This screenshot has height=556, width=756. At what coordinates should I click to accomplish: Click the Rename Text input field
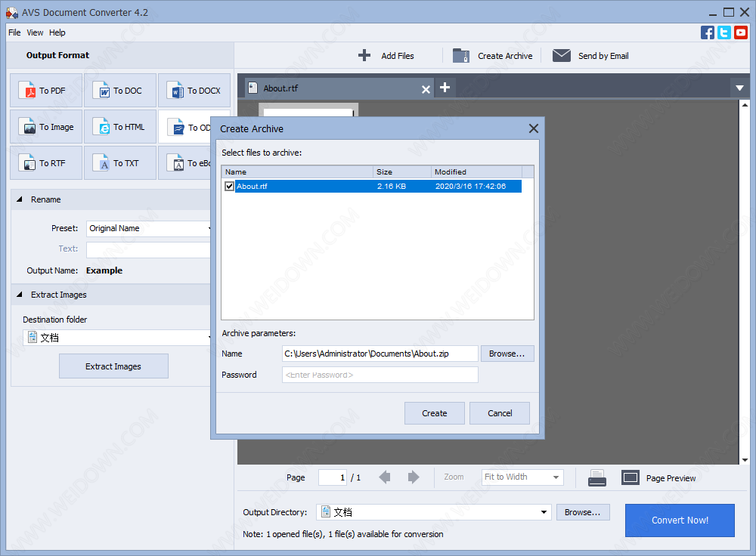point(148,249)
